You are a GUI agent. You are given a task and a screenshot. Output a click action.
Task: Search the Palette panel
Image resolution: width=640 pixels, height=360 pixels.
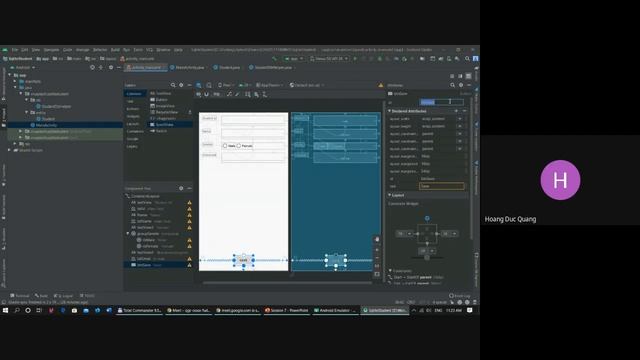173,85
